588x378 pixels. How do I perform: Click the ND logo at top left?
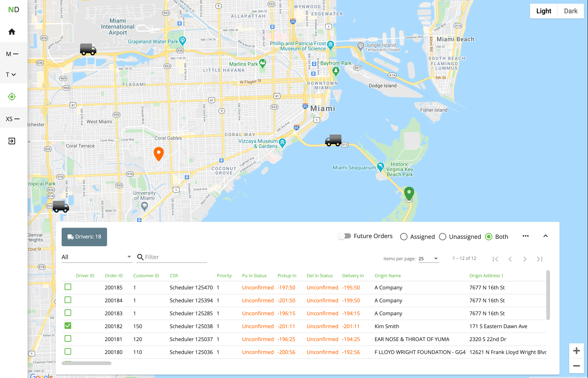(13, 9)
